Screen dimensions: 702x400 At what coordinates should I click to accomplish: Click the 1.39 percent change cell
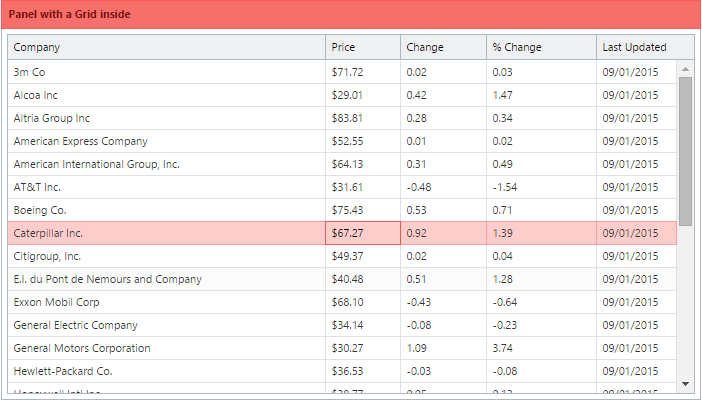[542, 233]
